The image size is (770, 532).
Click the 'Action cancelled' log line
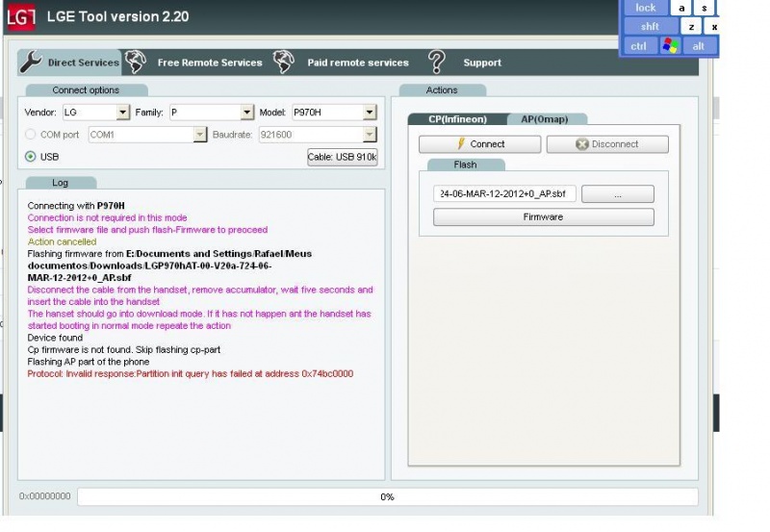[62, 241]
